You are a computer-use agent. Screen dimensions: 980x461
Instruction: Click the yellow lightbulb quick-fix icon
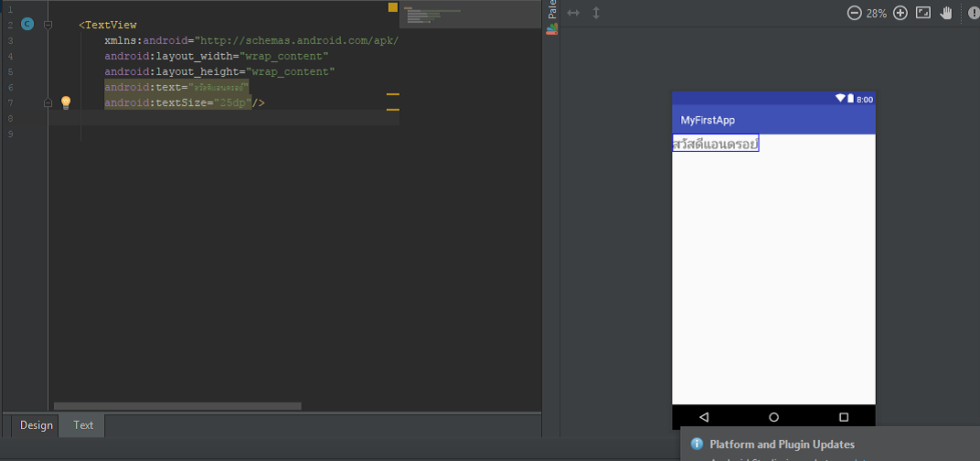click(66, 102)
